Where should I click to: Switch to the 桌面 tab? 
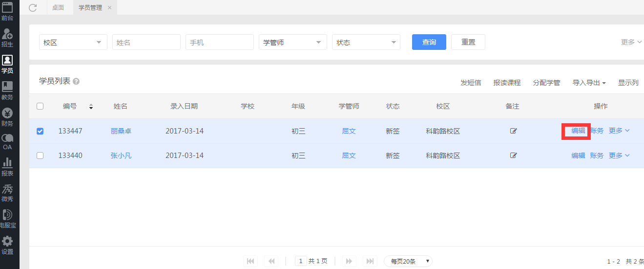(x=58, y=7)
